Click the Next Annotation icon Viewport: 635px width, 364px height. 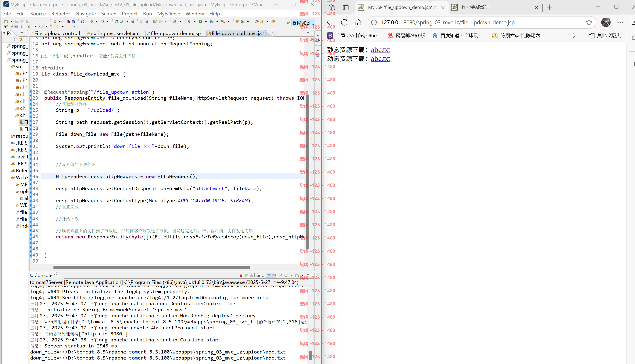point(30,26)
